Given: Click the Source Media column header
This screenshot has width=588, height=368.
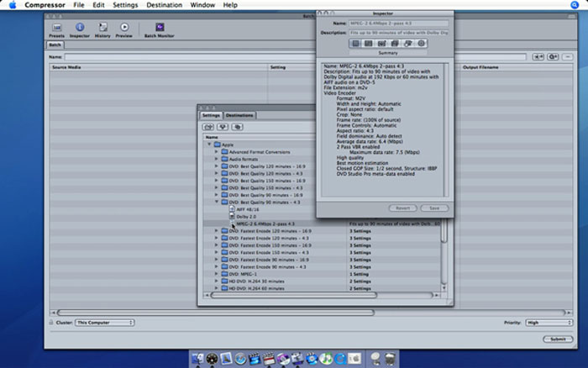Looking at the screenshot, I should tap(159, 67).
